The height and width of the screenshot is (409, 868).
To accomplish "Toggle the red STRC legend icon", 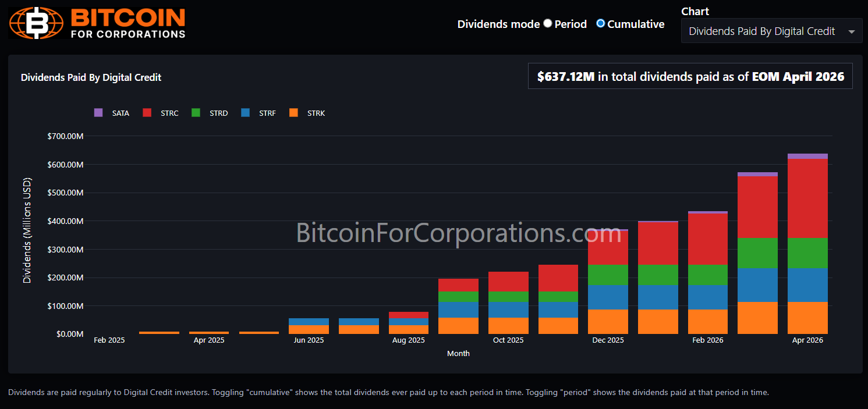I will (147, 113).
